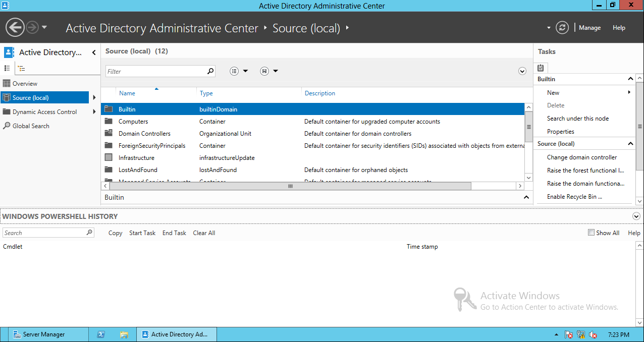644x342 pixels.
Task: Expand the breadcrumb dropdown arrow in title bar
Action: [x=548, y=28]
